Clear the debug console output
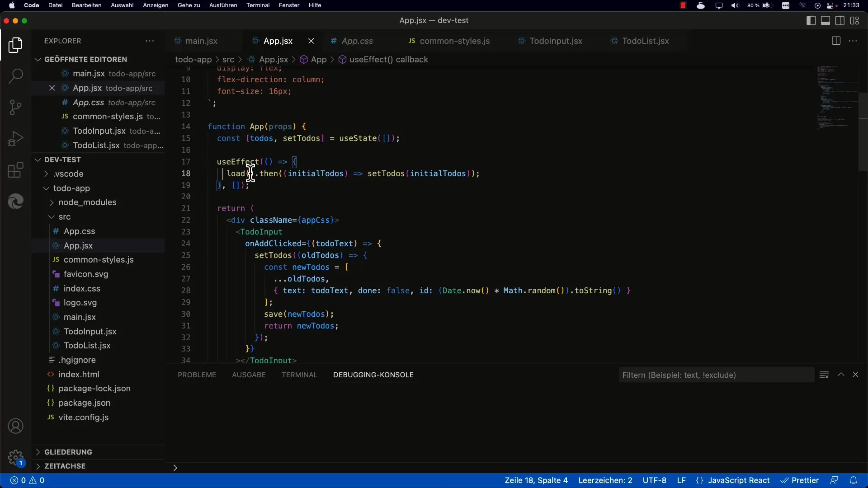 [824, 375]
